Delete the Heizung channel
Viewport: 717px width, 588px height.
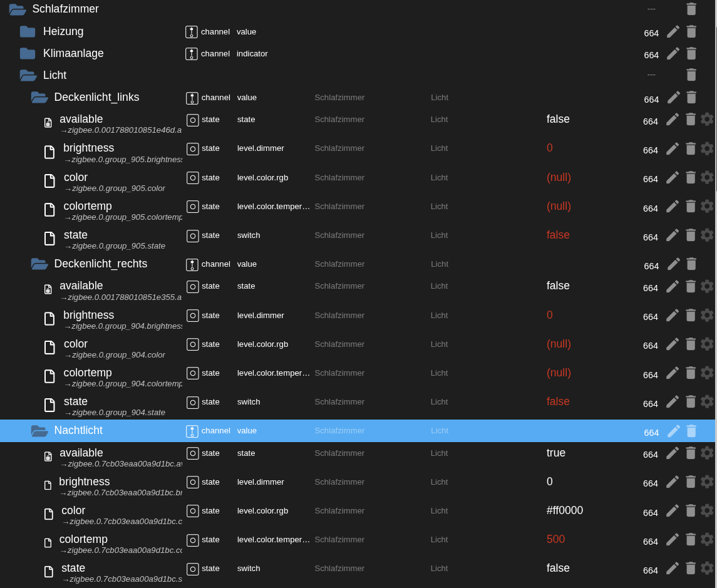pyautogui.click(x=691, y=31)
